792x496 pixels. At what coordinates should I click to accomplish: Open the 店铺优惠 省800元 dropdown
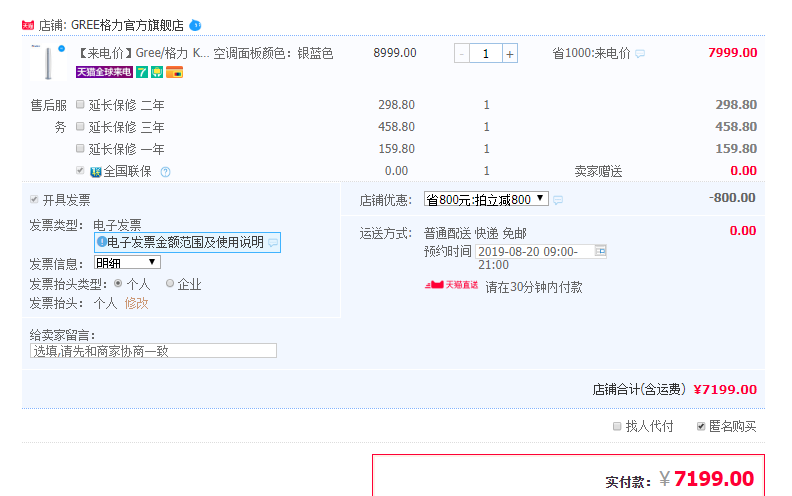[486, 199]
